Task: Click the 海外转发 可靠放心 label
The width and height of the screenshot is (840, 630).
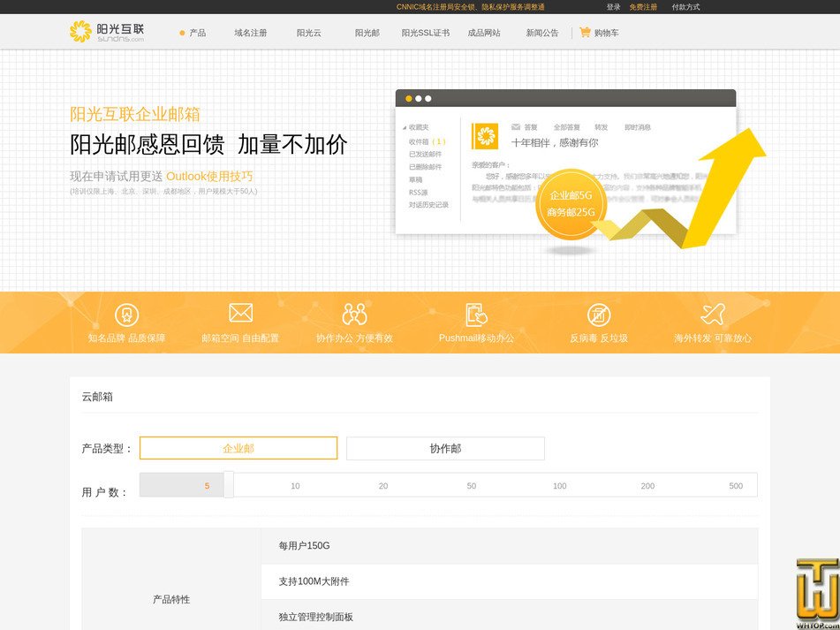Action: pos(713,338)
